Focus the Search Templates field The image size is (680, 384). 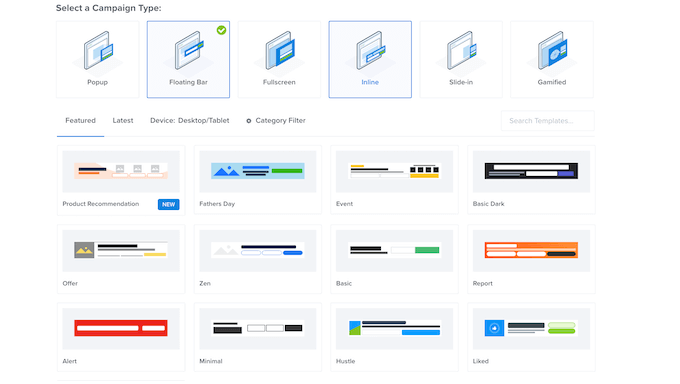[548, 121]
